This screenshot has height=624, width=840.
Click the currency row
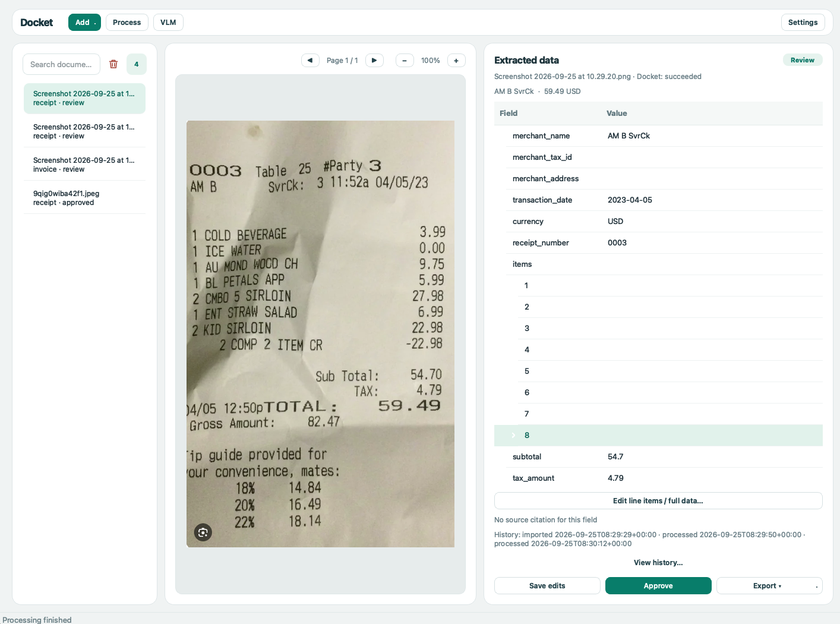658,222
